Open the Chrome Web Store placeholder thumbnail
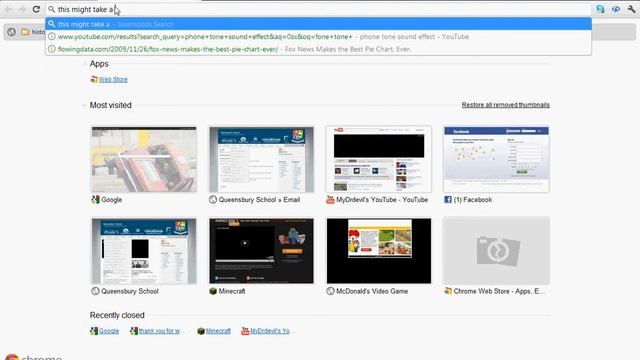640x360 pixels. pos(496,251)
